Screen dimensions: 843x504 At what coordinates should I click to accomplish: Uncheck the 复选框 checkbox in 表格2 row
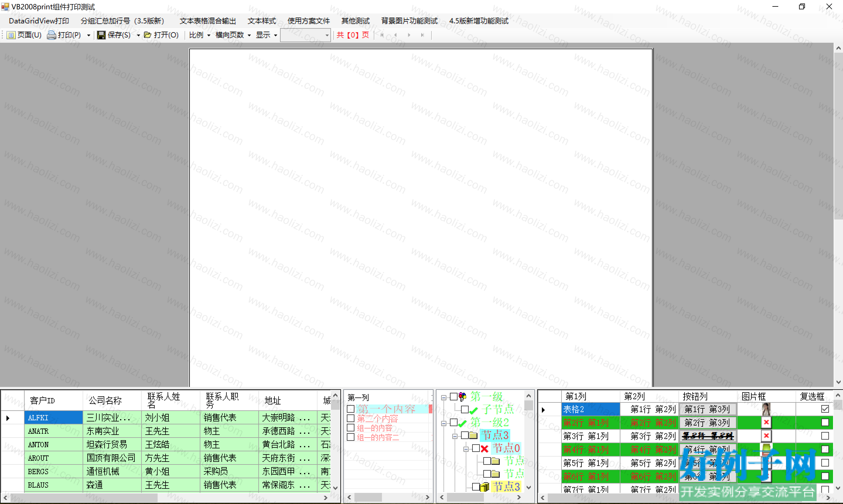click(825, 409)
